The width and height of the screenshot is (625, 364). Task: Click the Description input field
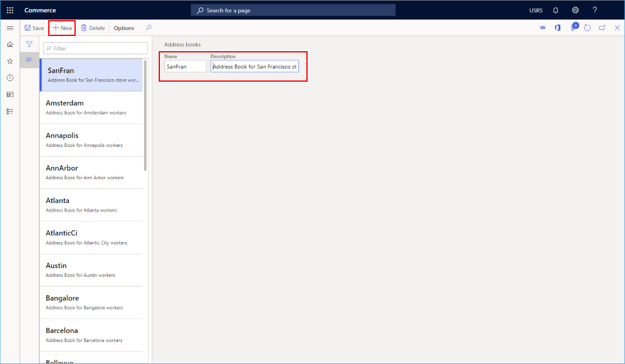(x=255, y=66)
